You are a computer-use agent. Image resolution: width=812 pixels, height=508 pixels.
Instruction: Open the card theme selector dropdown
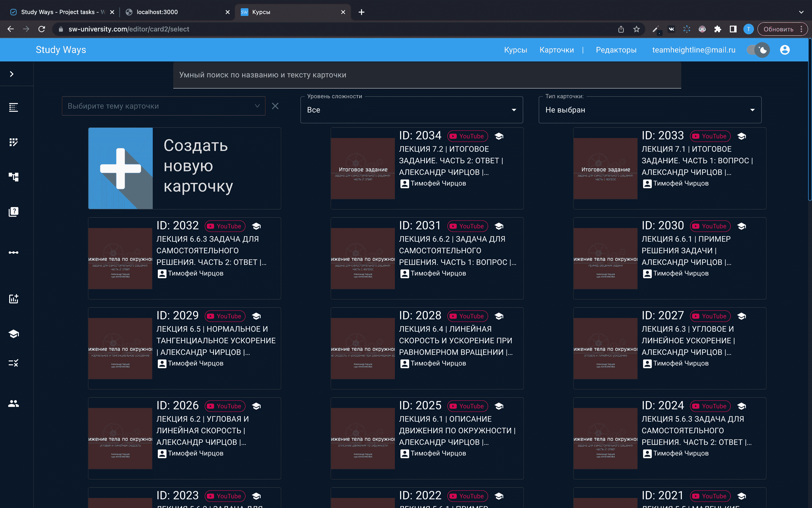coord(163,106)
